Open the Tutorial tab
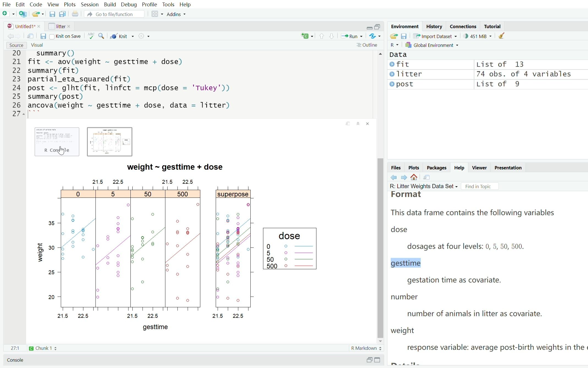The image size is (588, 368). pos(492,26)
